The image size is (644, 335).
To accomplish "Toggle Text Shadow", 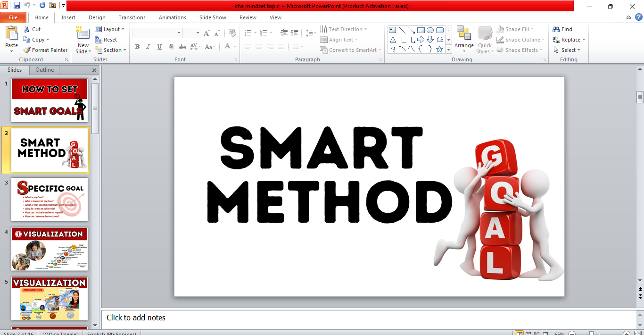I will click(x=171, y=46).
